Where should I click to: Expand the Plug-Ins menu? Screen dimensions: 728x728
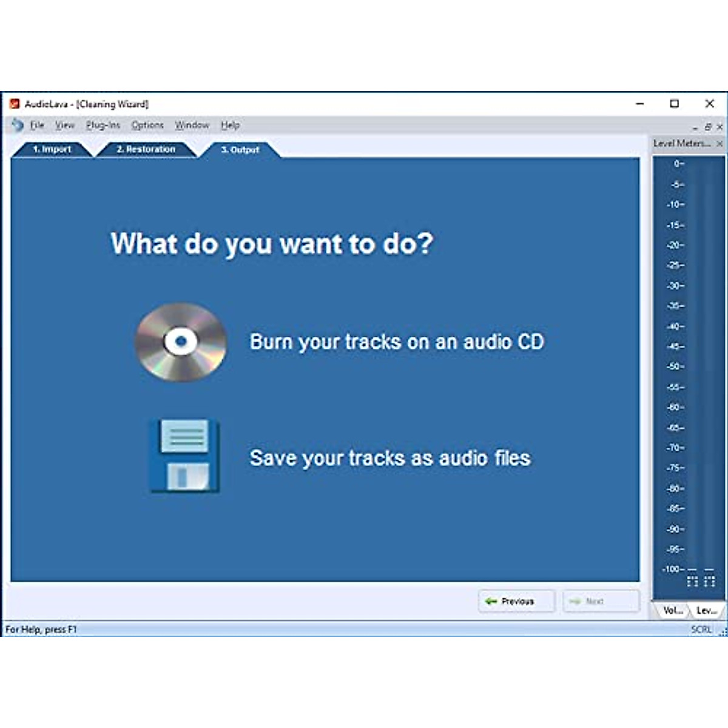click(103, 125)
